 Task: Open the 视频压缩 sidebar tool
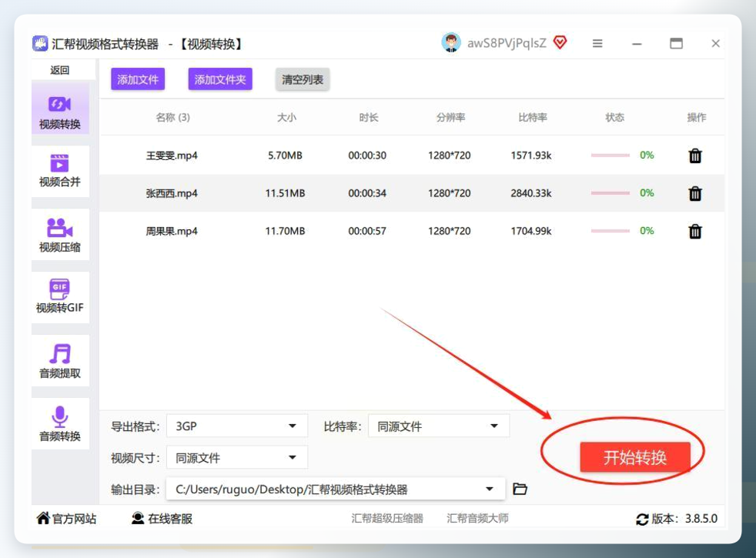pyautogui.click(x=60, y=235)
